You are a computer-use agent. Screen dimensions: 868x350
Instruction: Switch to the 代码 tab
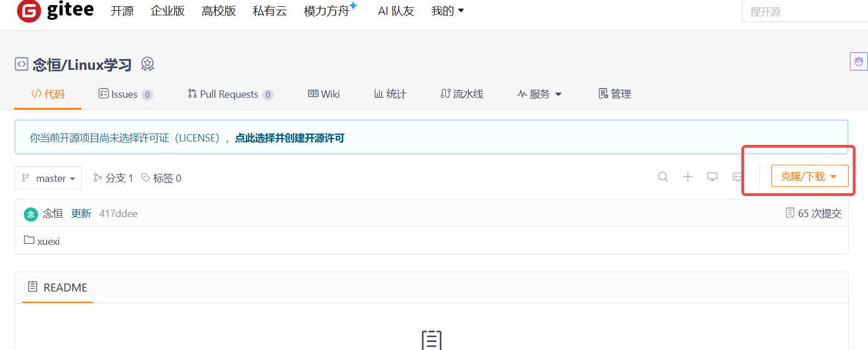(48, 94)
